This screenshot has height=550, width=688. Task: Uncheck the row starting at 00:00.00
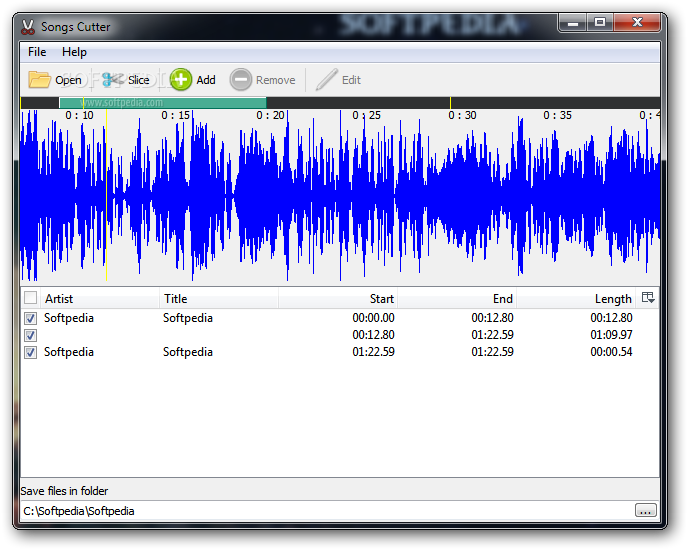[30, 318]
